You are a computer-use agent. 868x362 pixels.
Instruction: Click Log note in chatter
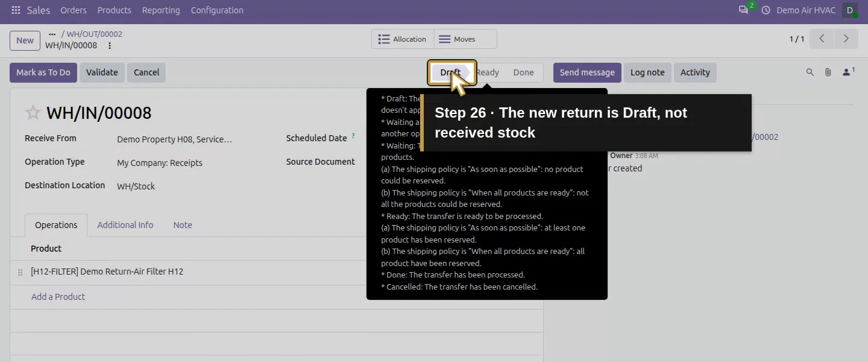647,72
